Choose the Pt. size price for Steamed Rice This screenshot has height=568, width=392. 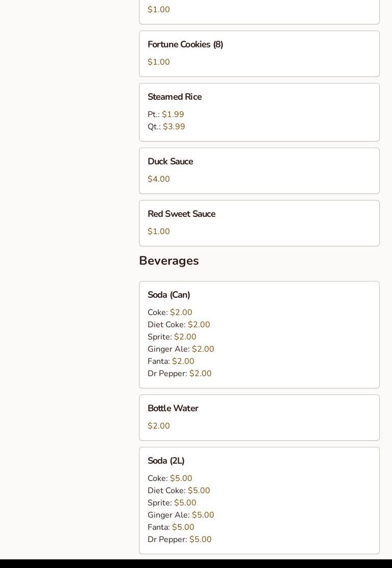pyautogui.click(x=166, y=115)
